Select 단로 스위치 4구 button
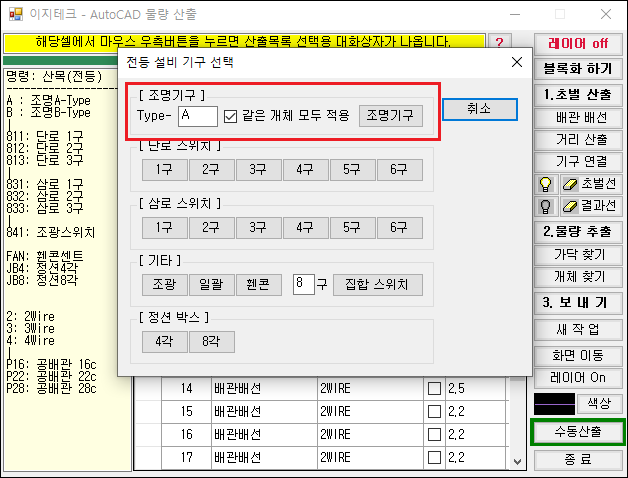This screenshot has width=628, height=478. point(306,169)
